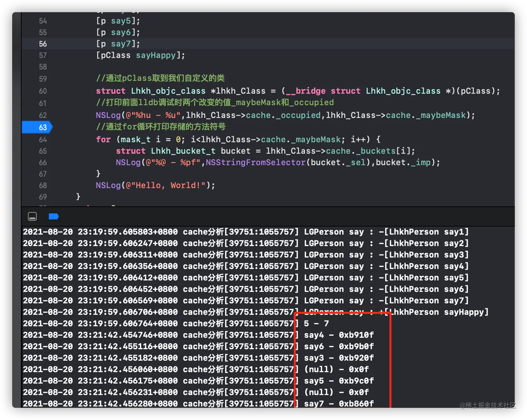
Task: Click 'mask_t' in the for loop
Action: click(136, 140)
